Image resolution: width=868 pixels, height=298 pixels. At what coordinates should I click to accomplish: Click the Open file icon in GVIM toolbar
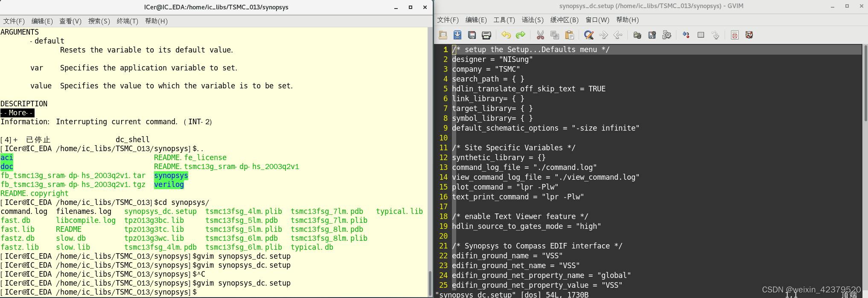pyautogui.click(x=443, y=35)
